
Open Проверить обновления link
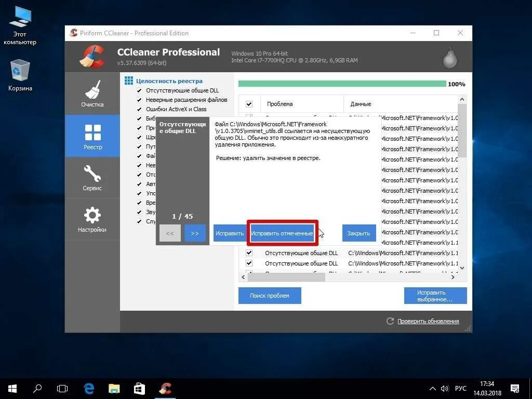(x=428, y=321)
